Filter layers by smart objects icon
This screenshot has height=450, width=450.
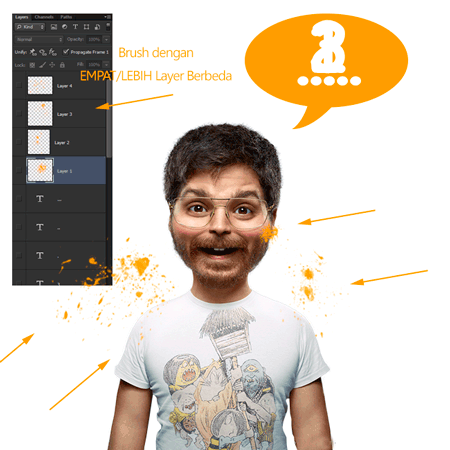(x=97, y=27)
